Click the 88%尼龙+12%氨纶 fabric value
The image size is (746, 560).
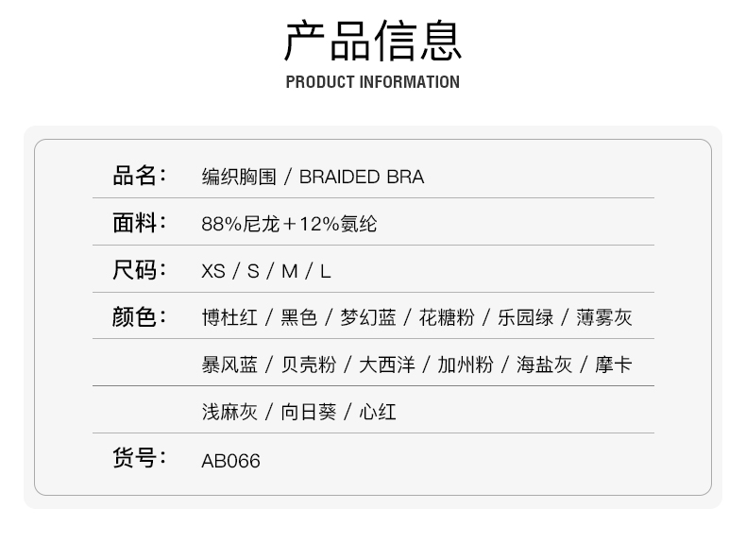pyautogui.click(x=289, y=224)
